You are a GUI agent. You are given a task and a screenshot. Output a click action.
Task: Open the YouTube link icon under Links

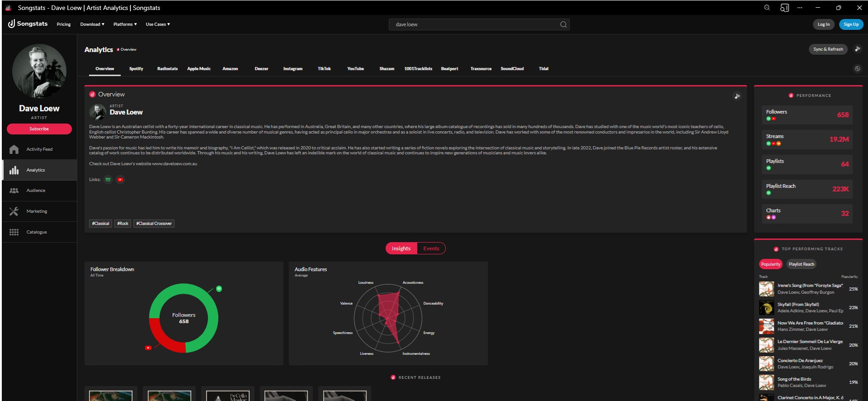click(120, 180)
